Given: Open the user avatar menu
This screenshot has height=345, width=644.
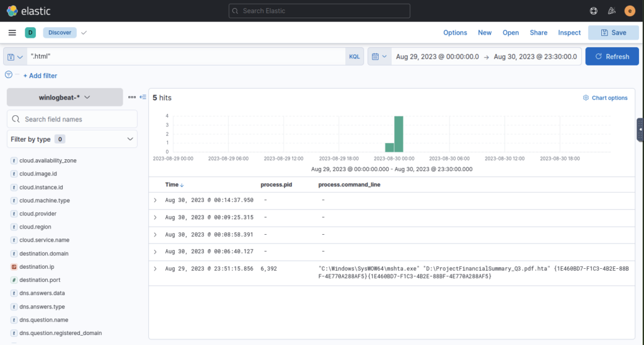Looking at the screenshot, I should pos(630,11).
